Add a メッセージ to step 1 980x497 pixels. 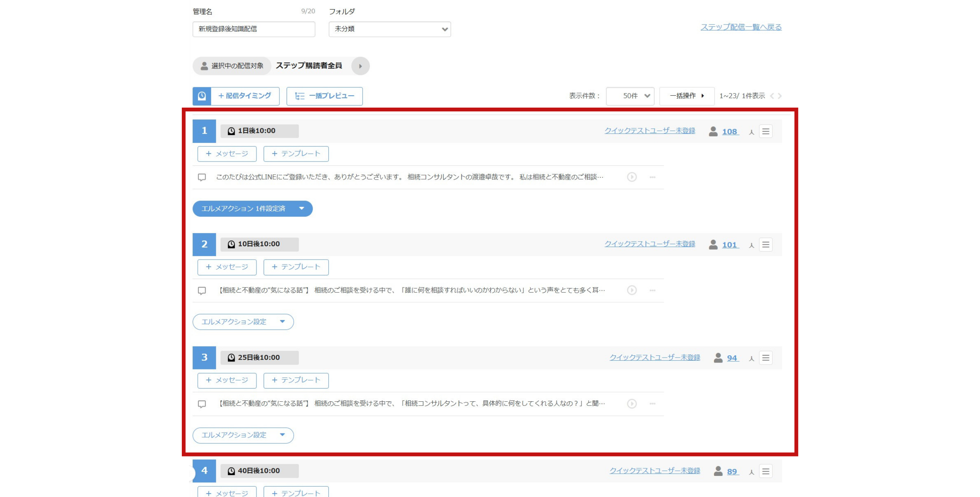pos(227,154)
